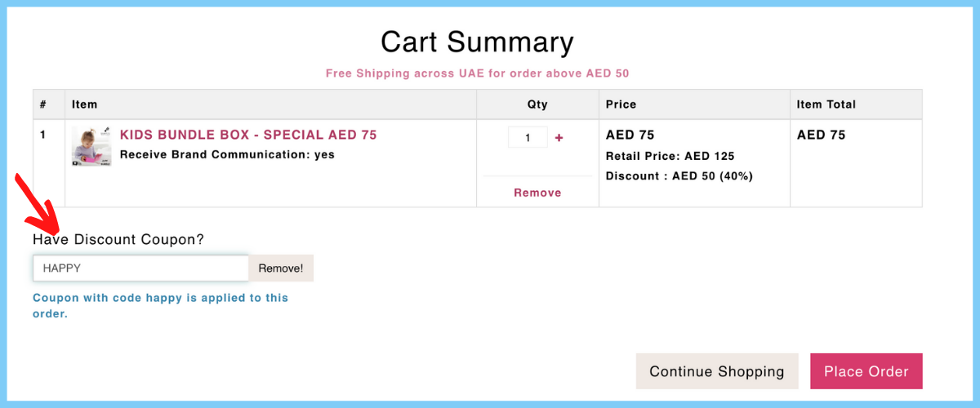
Task: Click the Qty column header
Action: 537,104
